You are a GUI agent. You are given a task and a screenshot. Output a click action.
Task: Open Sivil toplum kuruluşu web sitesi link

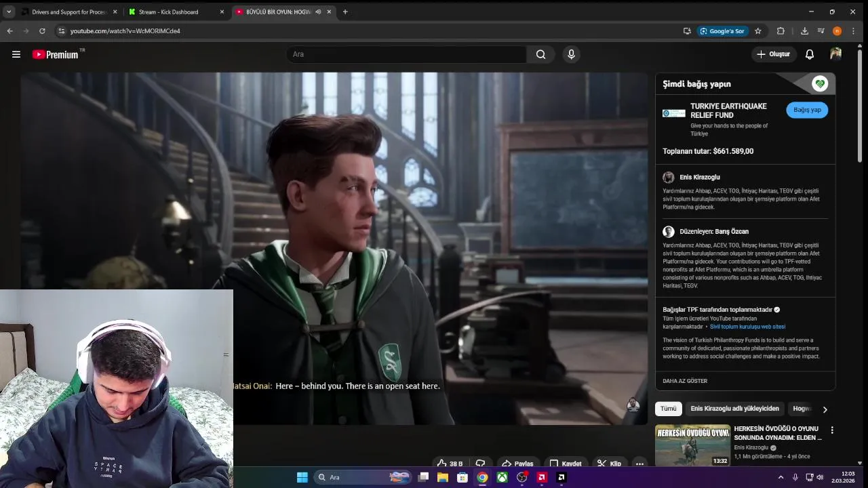point(747,327)
